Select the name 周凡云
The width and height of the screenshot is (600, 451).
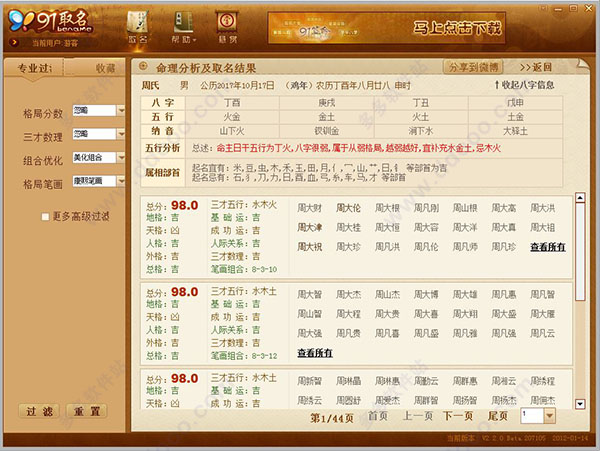pos(543,334)
